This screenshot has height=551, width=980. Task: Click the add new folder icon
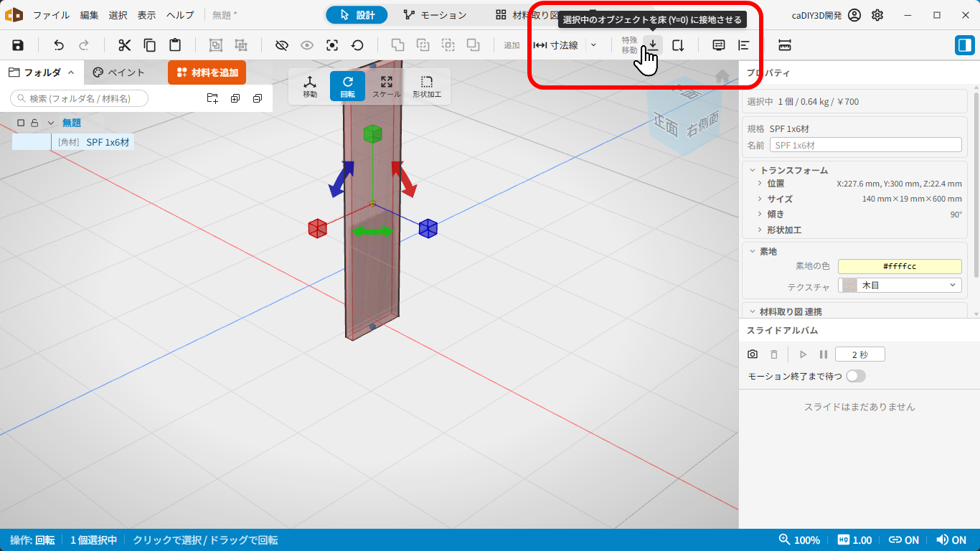point(212,98)
